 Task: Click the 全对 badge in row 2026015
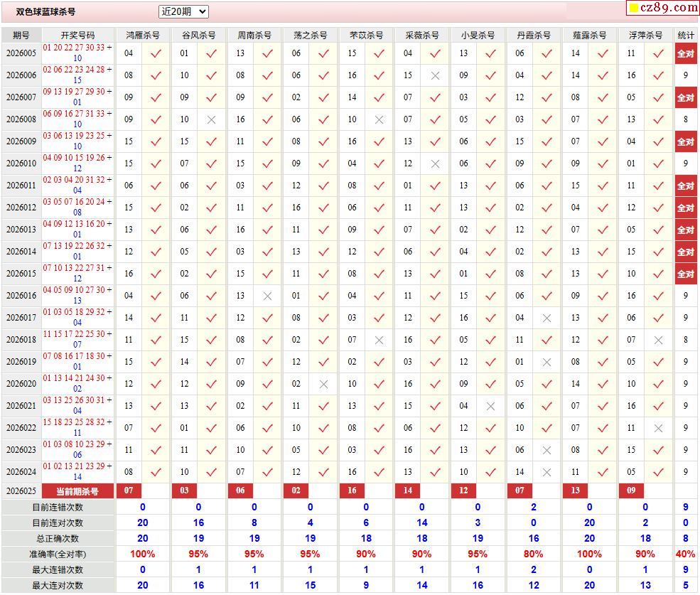(685, 274)
